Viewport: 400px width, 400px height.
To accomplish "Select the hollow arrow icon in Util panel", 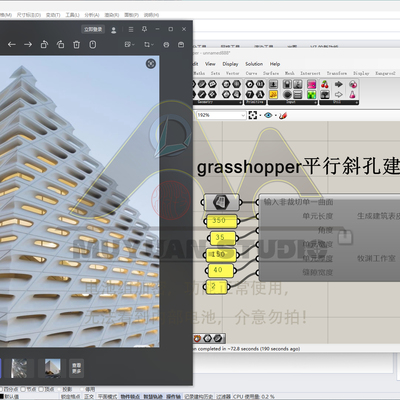I will coord(339,95).
